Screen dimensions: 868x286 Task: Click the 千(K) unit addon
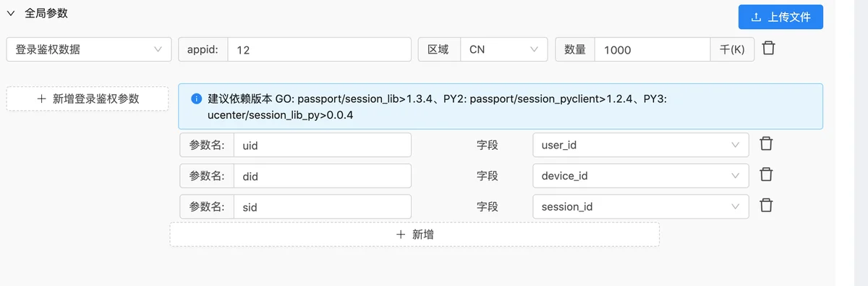(x=732, y=49)
